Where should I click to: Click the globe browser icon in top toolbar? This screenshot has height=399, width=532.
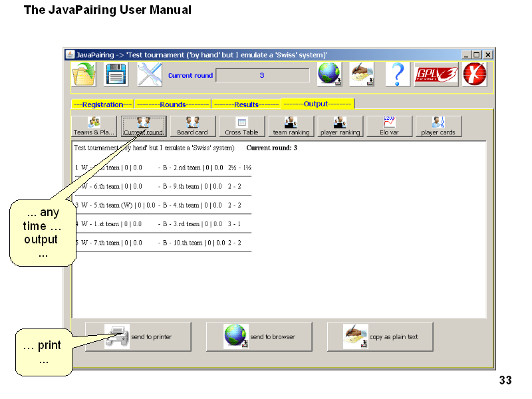pyautogui.click(x=329, y=74)
